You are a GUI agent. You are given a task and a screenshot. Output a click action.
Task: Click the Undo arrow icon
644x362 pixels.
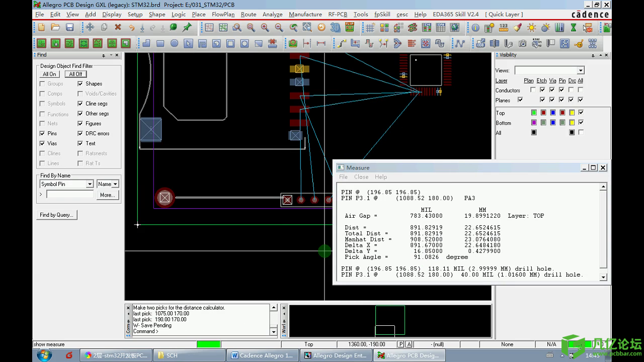point(131,28)
